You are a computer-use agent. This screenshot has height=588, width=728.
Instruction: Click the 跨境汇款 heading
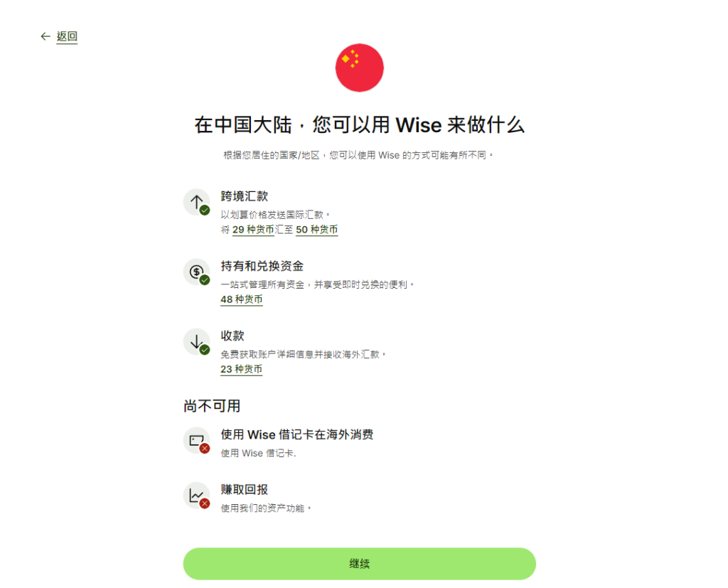click(245, 196)
